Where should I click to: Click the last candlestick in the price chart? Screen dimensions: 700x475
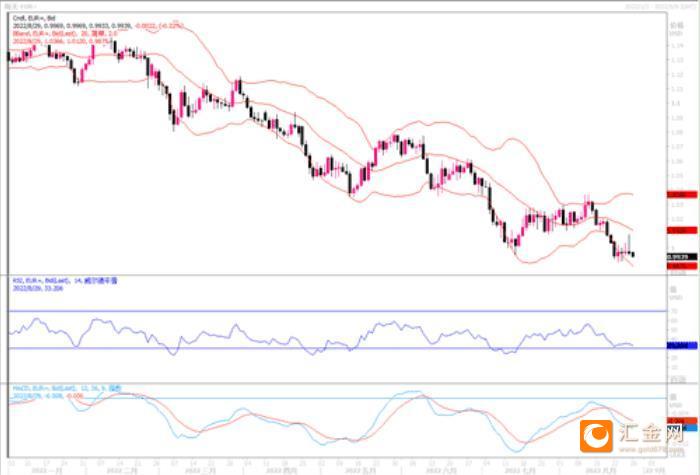[x=633, y=255]
